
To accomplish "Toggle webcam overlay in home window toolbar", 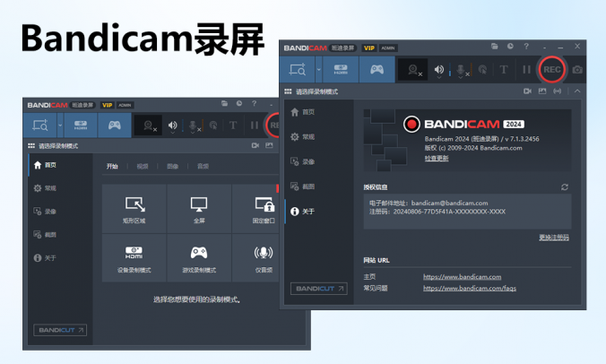I will pos(148,126).
